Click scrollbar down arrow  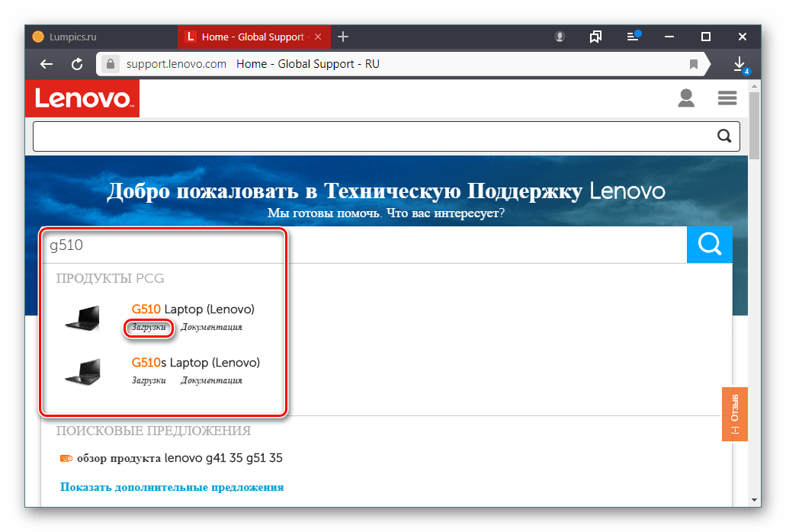pyautogui.click(x=755, y=500)
